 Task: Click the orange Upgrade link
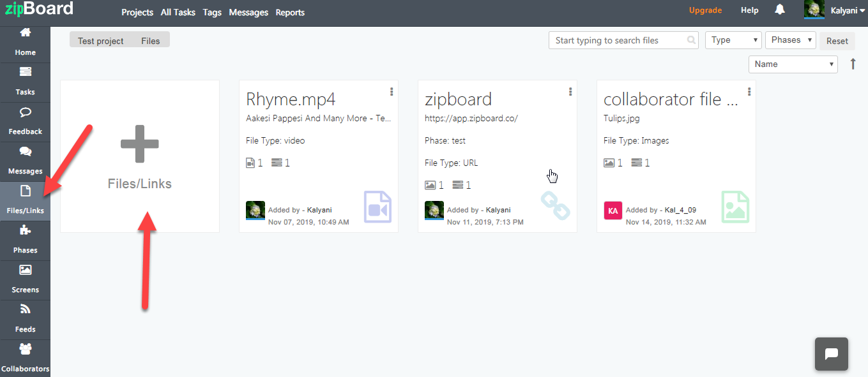705,10
